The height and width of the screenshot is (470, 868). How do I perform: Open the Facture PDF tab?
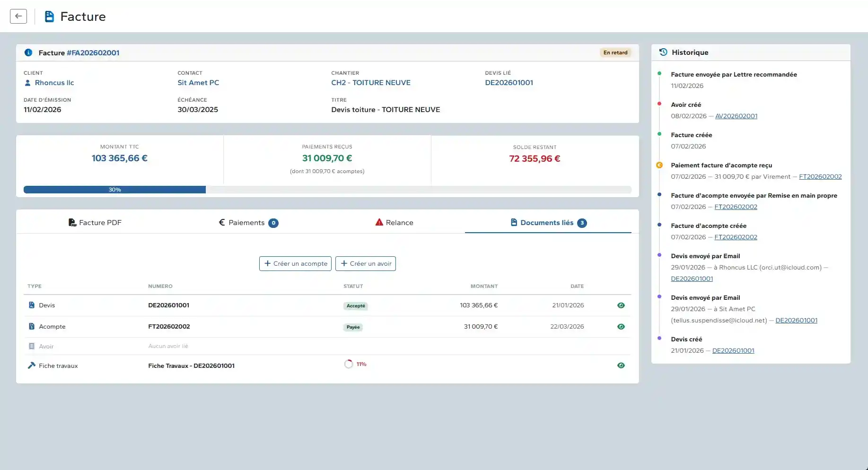click(95, 223)
